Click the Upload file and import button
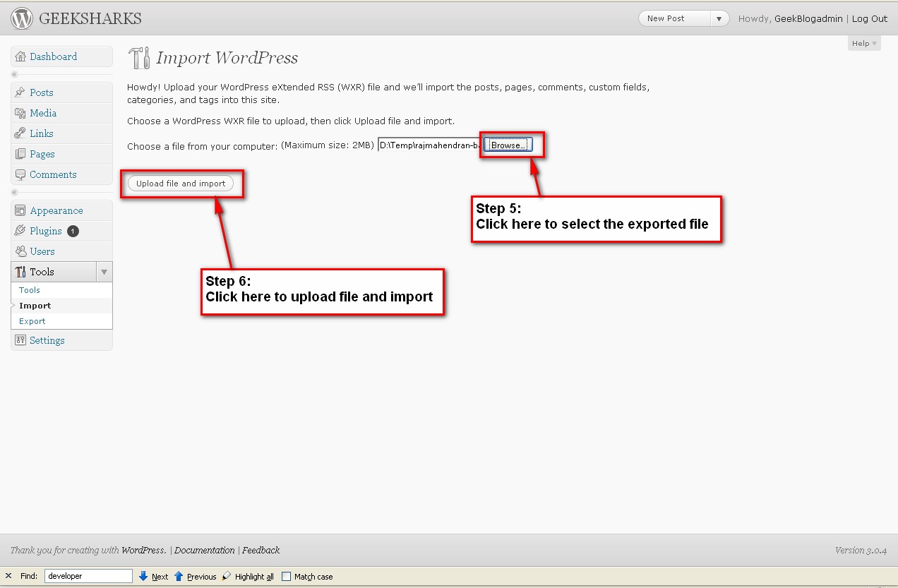898x588 pixels. 181,184
